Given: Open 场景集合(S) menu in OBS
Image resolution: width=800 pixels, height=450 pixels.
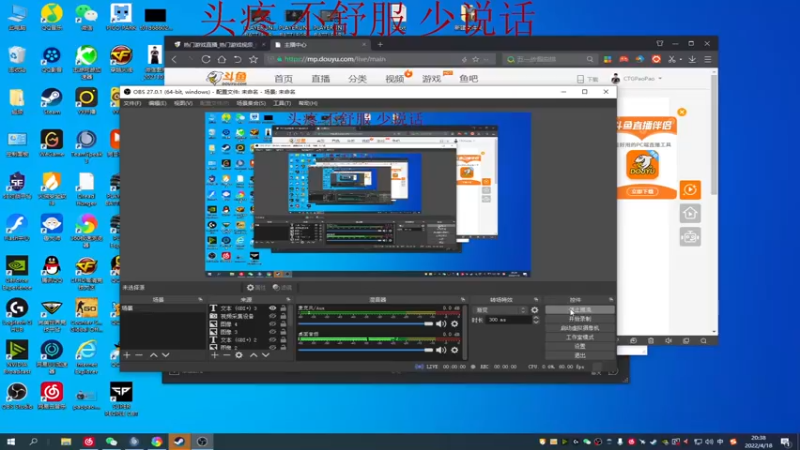Looking at the screenshot, I should pos(251,103).
